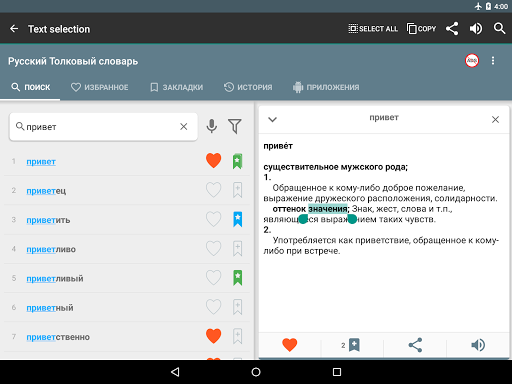
Task: Toggle favorite heart in definition footer
Action: [x=289, y=345]
